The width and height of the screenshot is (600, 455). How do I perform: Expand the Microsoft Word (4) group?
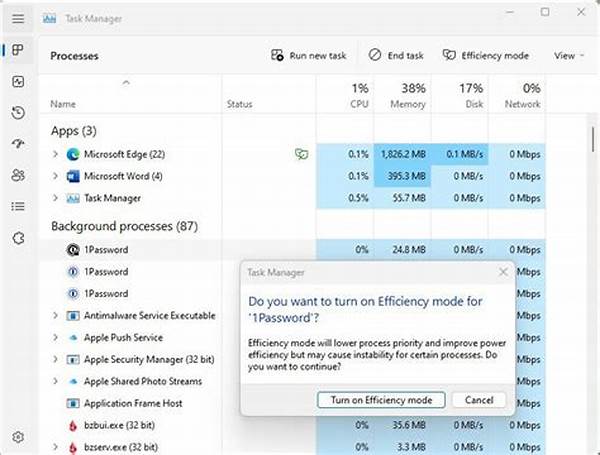pos(55,176)
